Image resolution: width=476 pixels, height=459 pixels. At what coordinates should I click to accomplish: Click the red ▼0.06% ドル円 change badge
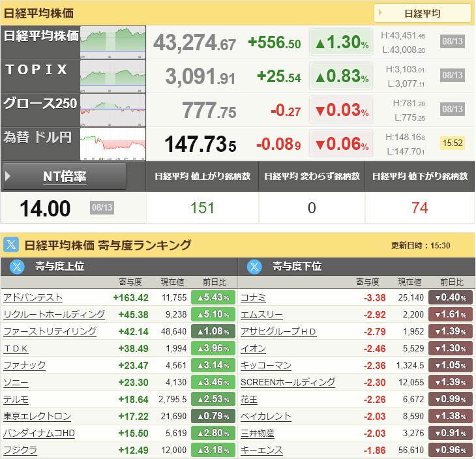pyautogui.click(x=341, y=143)
